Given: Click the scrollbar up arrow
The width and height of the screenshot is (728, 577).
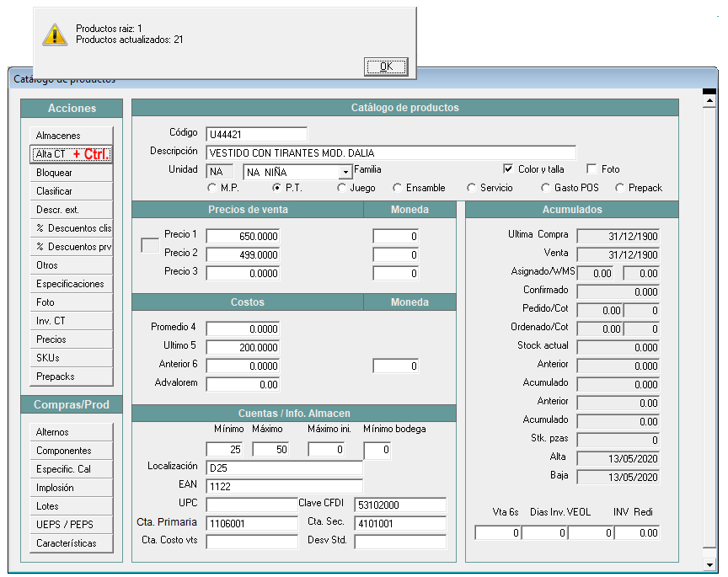Looking at the screenshot, I should point(709,101).
